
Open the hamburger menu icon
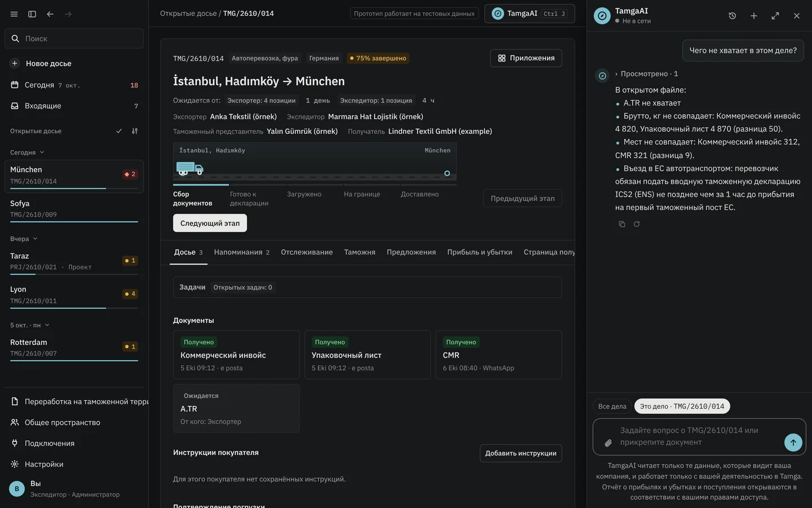pos(14,14)
